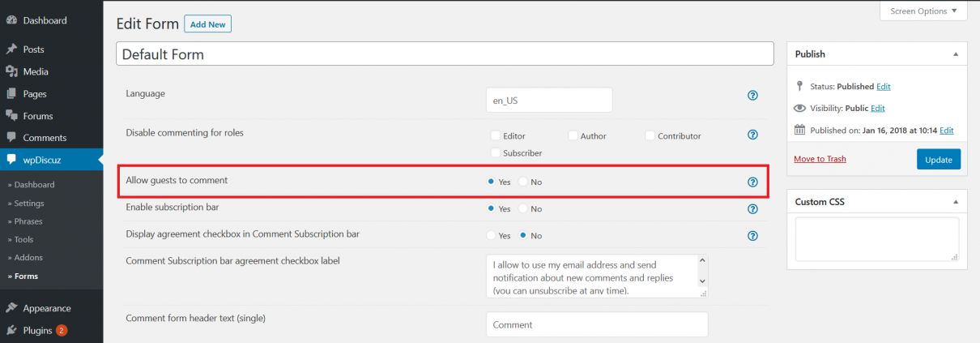Click the calendar icon beside Published on
The image size is (980, 343).
[x=800, y=130]
